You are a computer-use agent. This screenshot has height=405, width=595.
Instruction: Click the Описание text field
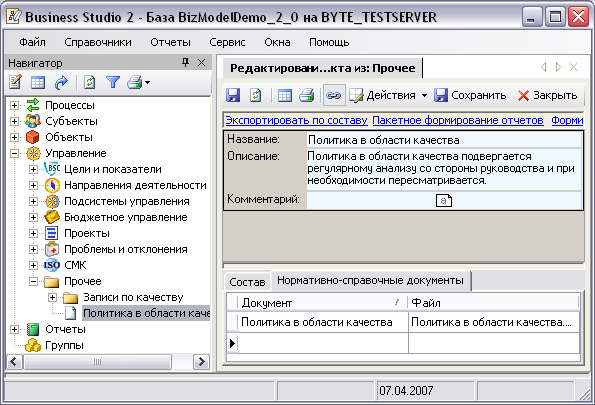coord(444,168)
